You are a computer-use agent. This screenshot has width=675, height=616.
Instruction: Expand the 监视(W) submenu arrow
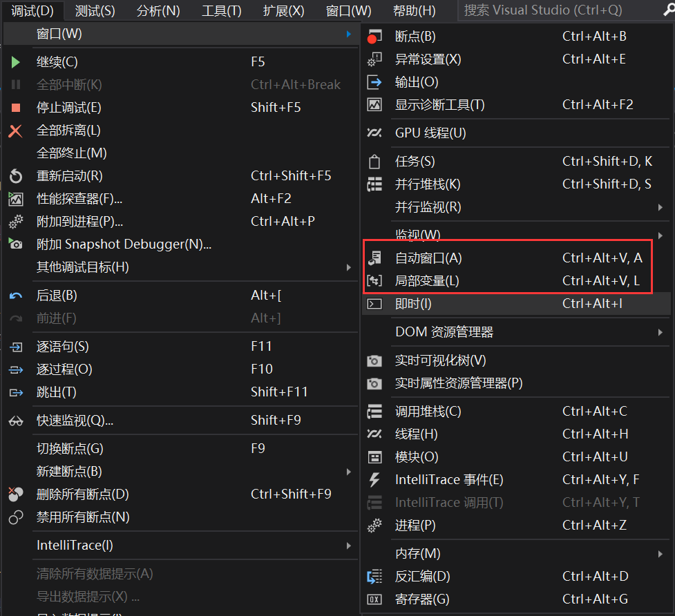pos(660,235)
